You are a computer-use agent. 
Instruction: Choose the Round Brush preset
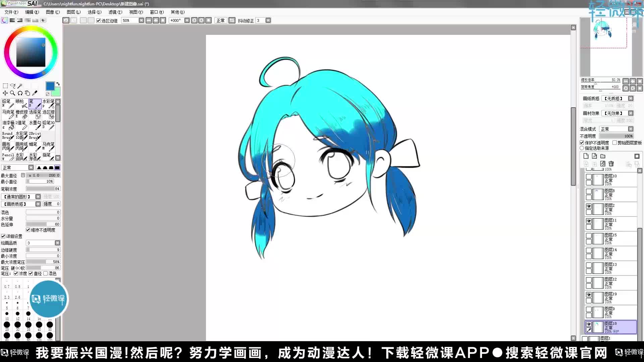click(7, 135)
